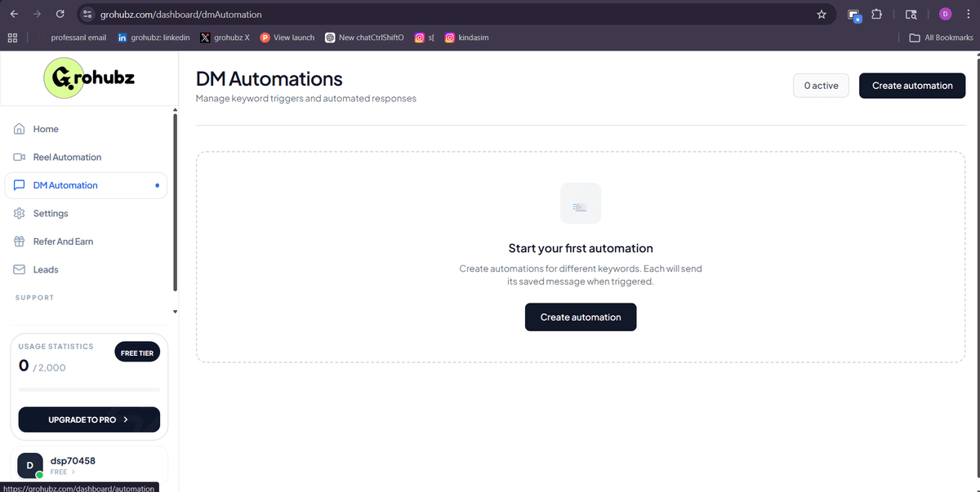Open the apps grid in bookmarks bar
Viewport: 980px width, 492px height.
[x=12, y=38]
